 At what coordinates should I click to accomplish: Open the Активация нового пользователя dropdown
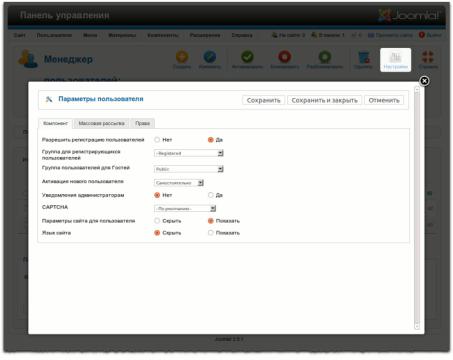click(179, 183)
